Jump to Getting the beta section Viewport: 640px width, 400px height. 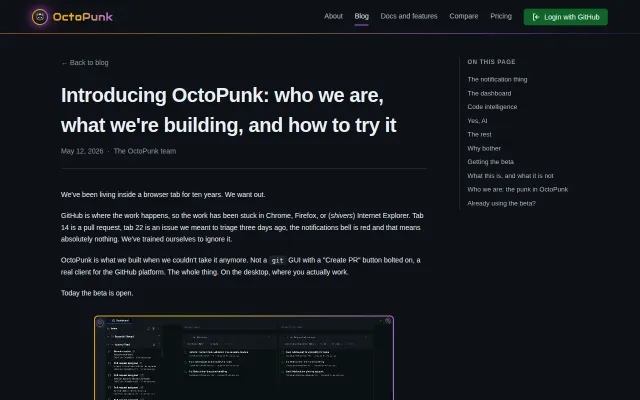coord(490,162)
